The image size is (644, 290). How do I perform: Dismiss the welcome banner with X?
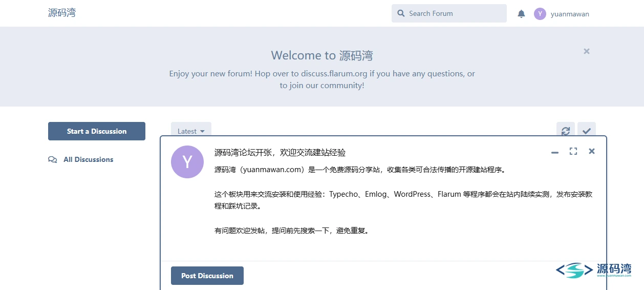(587, 51)
